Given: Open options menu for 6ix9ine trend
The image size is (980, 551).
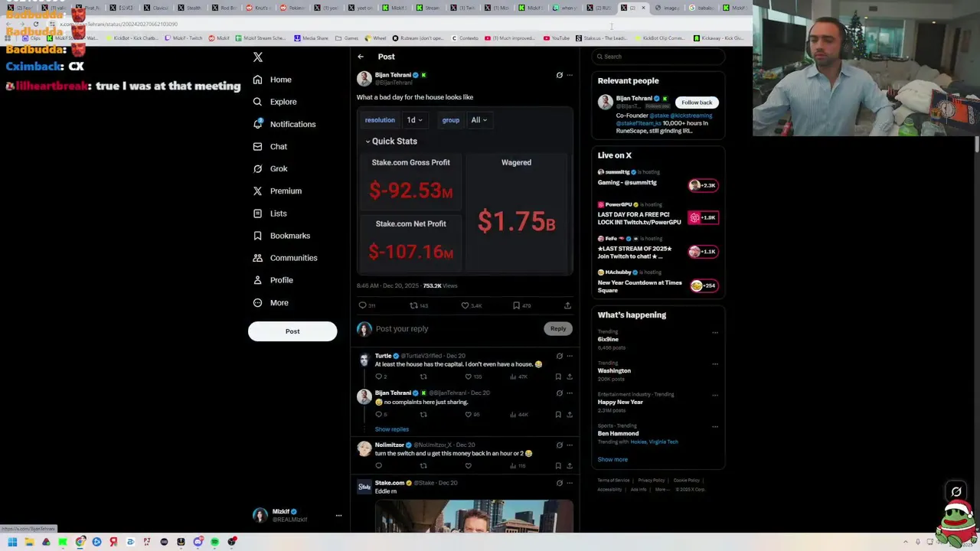Looking at the screenshot, I should coord(715,333).
